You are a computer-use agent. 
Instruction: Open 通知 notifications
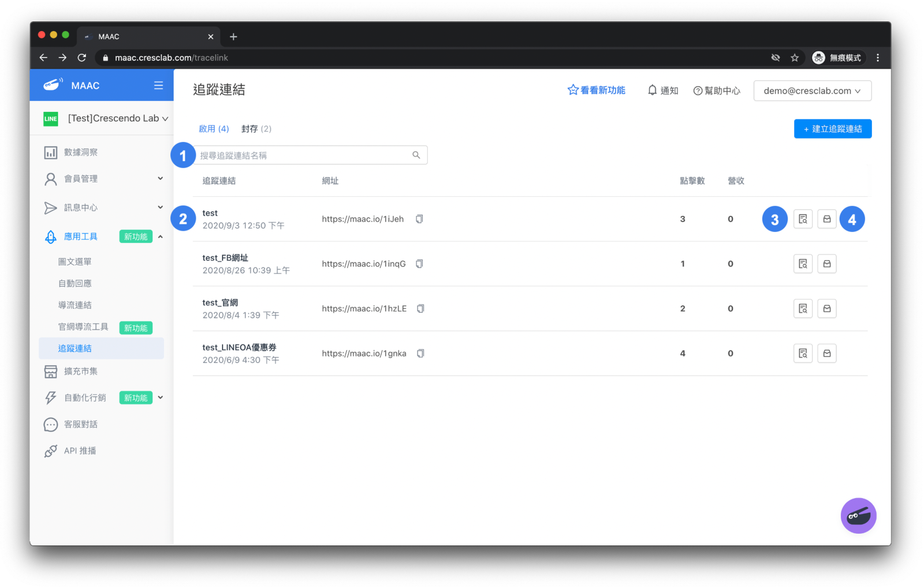662,91
